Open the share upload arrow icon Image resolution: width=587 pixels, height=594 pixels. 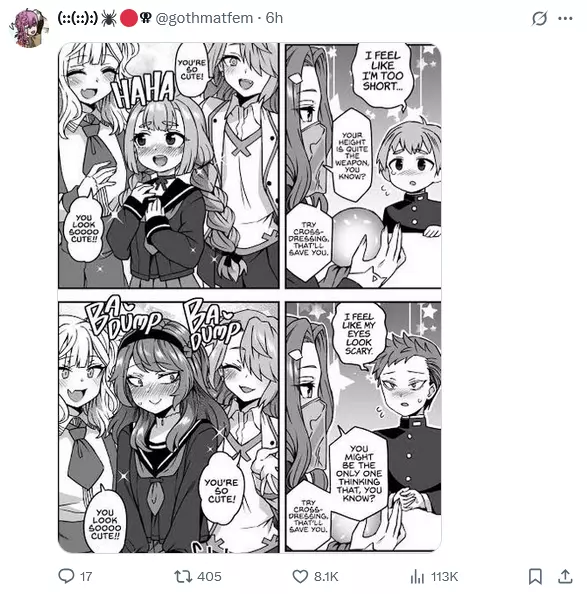click(565, 577)
